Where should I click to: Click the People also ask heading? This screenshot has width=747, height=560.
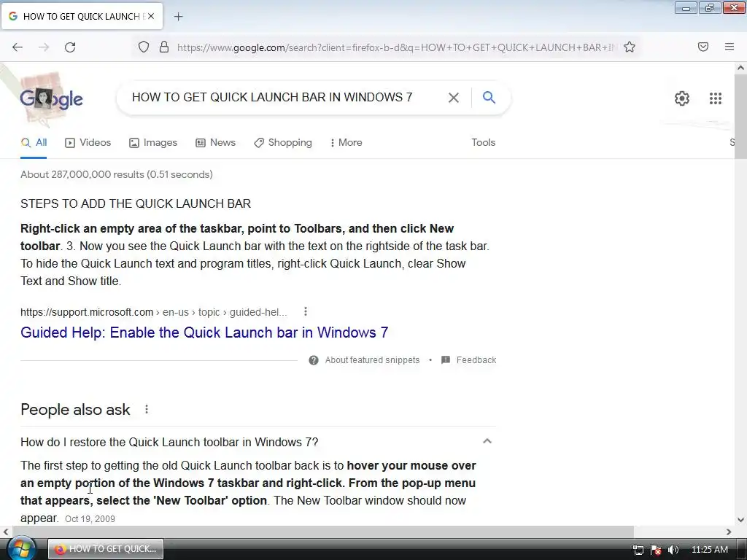[75, 410]
